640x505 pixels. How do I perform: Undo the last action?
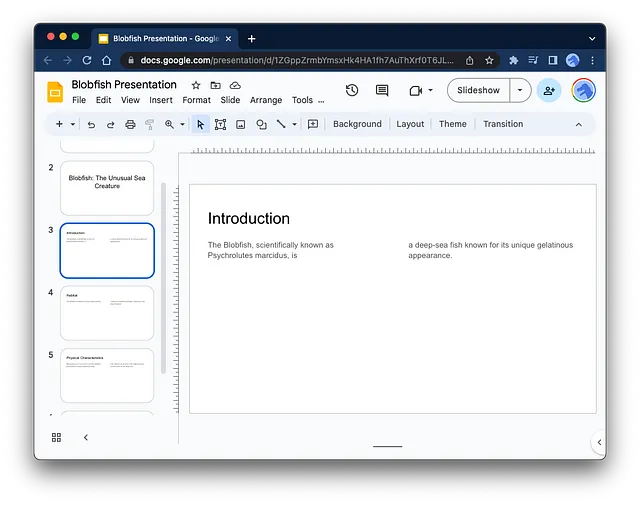(91, 125)
